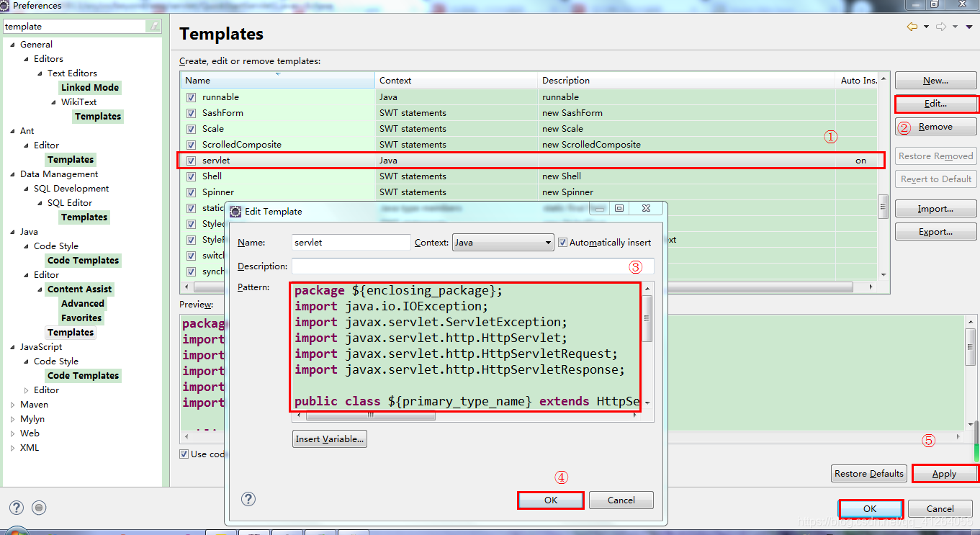Click the Edit Template dialog title icon

click(236, 211)
